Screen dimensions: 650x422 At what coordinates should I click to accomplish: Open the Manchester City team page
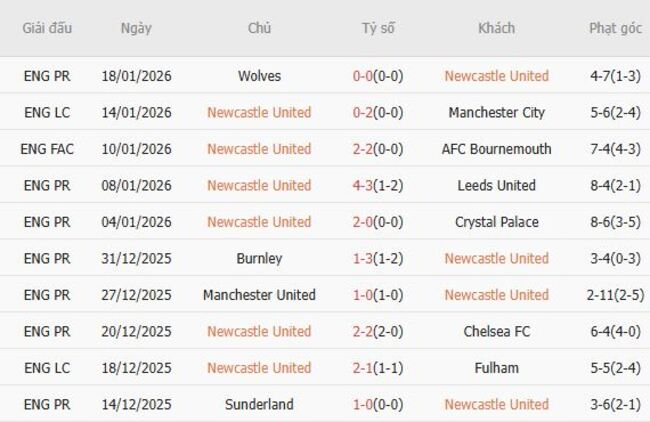[496, 112]
